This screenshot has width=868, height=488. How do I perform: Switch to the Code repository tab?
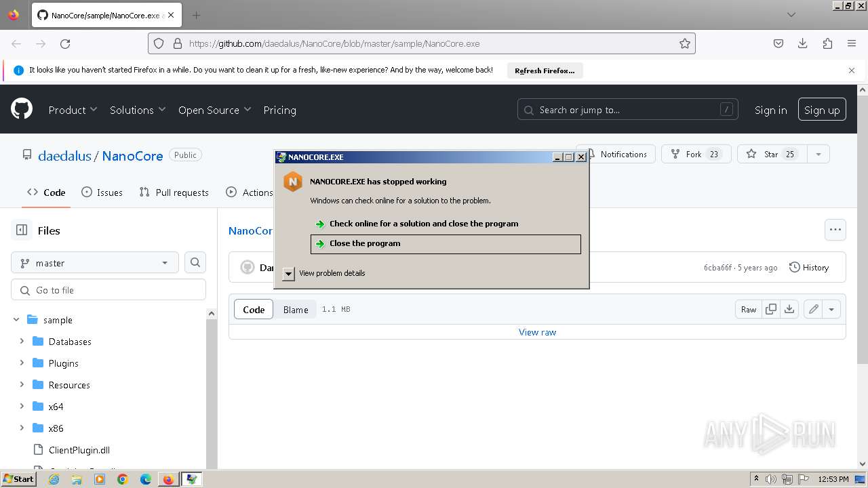tap(46, 192)
